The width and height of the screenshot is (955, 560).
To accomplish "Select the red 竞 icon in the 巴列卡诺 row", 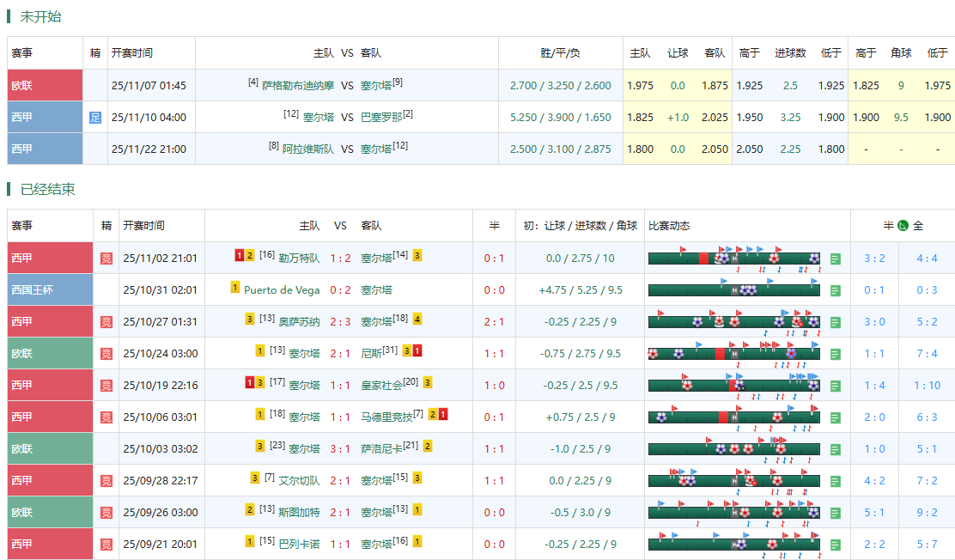I will click(x=106, y=544).
